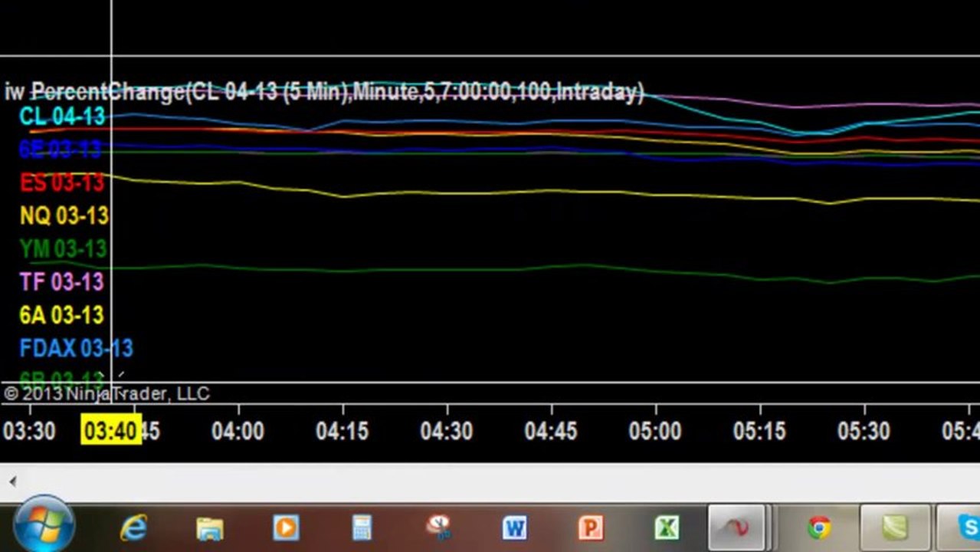Screen dimensions: 980x552
Task: Launch Excel from the taskbar
Action: coord(667,527)
